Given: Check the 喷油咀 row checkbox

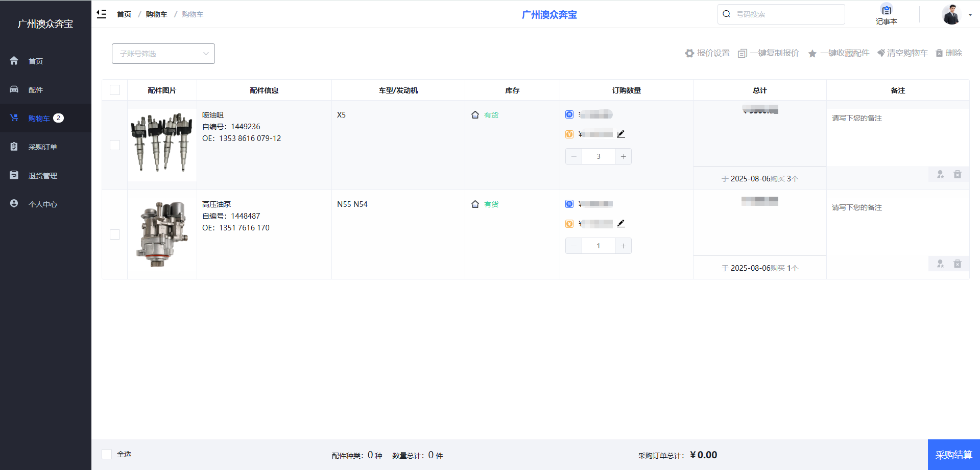Looking at the screenshot, I should point(114,145).
